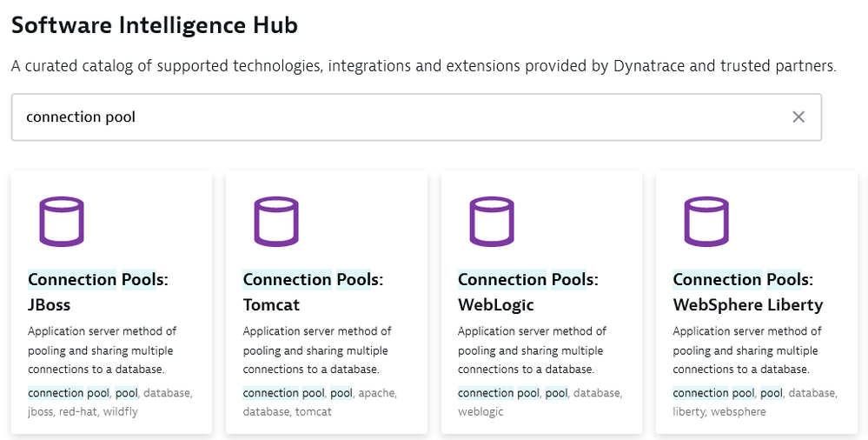This screenshot has height=440, width=868.
Task: Click the Tomcat database cylinder icon
Action: click(276, 221)
